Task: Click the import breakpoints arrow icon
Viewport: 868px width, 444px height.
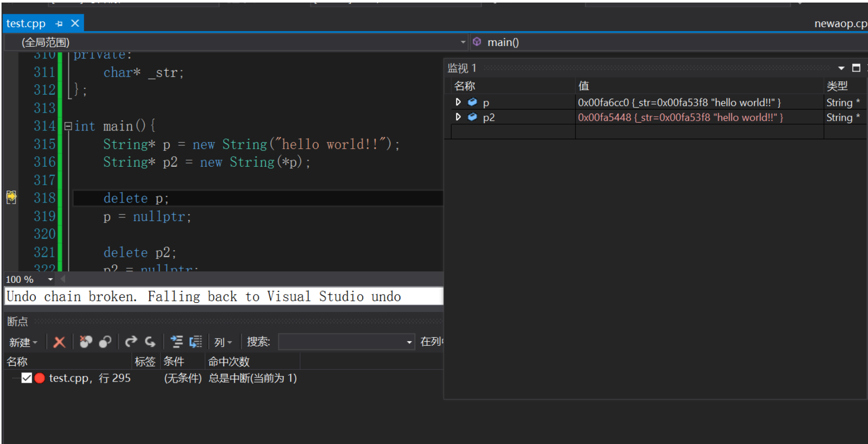Action: click(x=150, y=342)
